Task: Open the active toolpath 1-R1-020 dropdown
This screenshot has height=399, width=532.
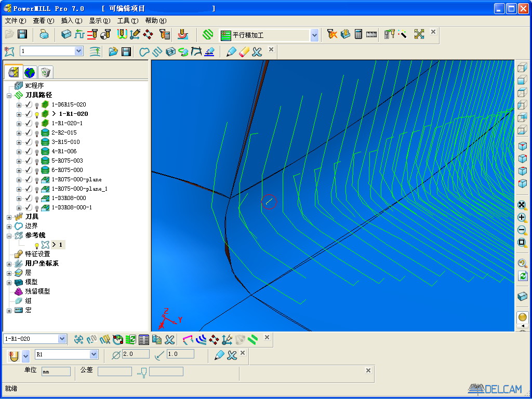Action: pyautogui.click(x=62, y=339)
